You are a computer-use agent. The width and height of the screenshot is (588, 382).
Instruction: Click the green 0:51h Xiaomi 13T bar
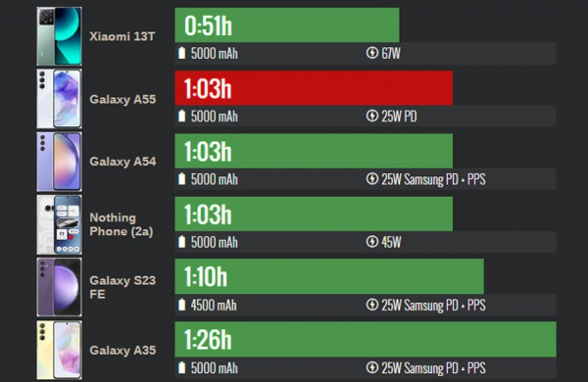[x=287, y=25]
